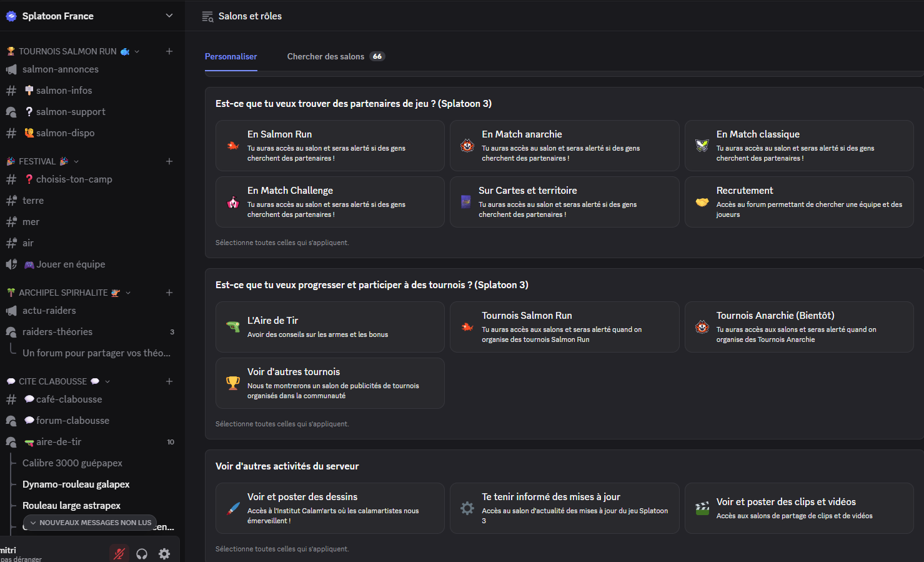This screenshot has width=924, height=562.
Task: Click the handshake icon on Recrutement card
Action: (x=702, y=202)
